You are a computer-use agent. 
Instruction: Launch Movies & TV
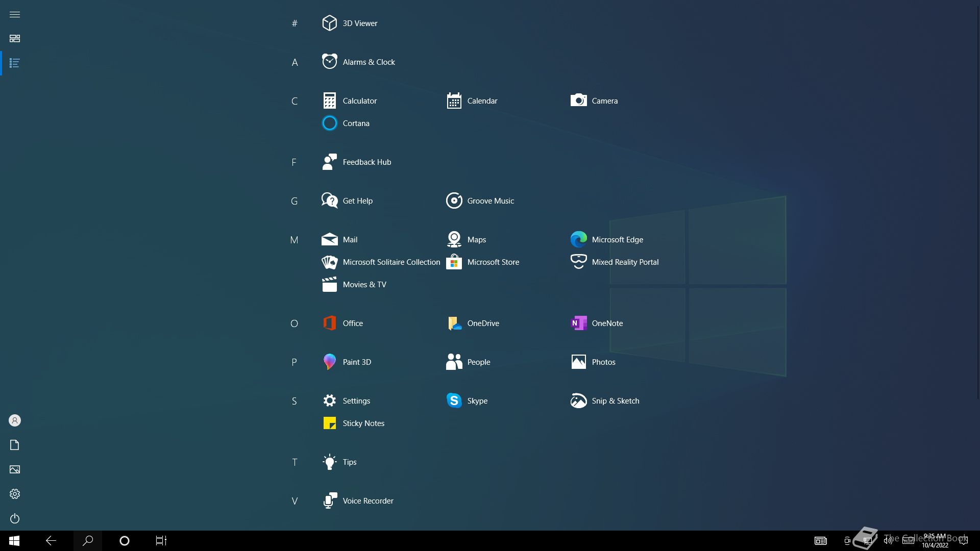point(354,285)
